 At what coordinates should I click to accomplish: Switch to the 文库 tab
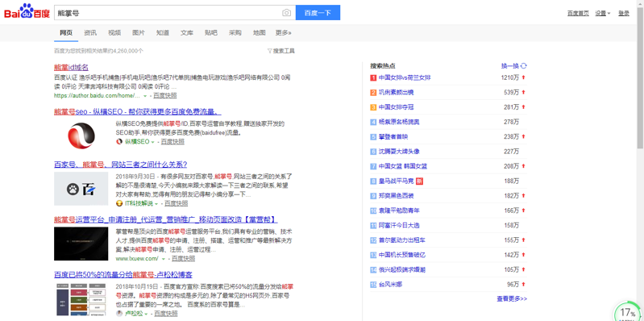tap(187, 33)
